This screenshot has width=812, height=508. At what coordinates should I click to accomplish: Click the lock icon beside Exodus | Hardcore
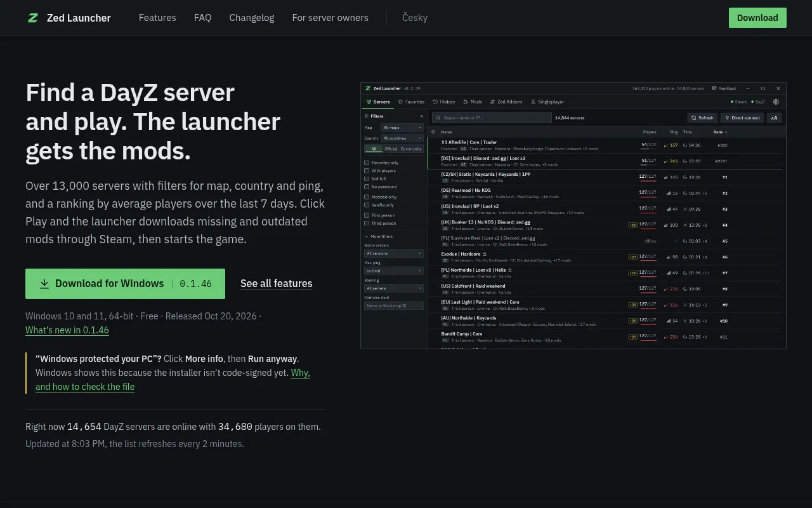pyautogui.click(x=485, y=254)
